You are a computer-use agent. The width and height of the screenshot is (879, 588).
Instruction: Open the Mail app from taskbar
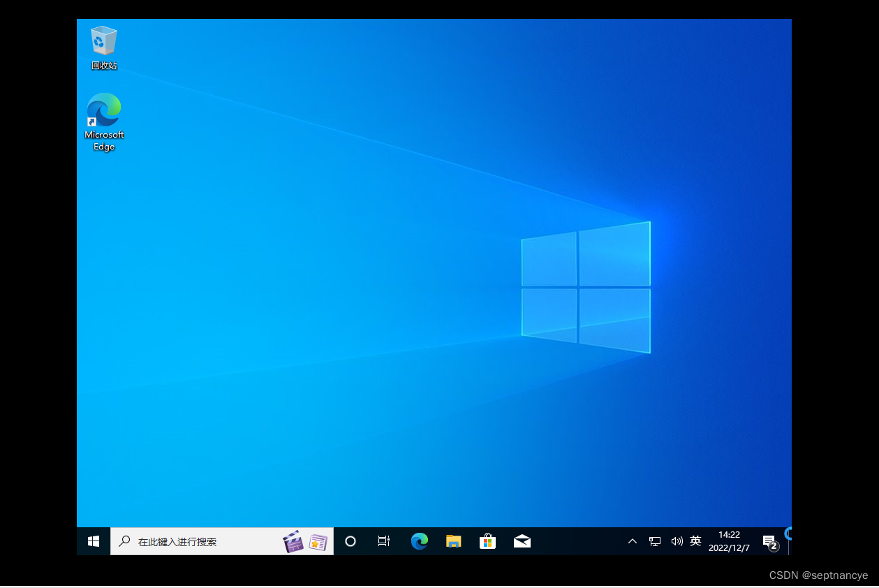click(x=522, y=541)
